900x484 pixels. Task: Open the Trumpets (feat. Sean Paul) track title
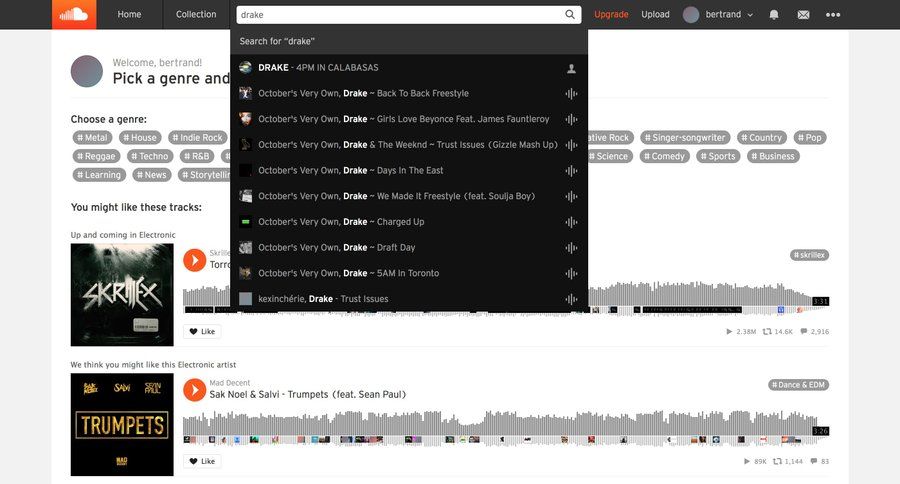point(308,394)
